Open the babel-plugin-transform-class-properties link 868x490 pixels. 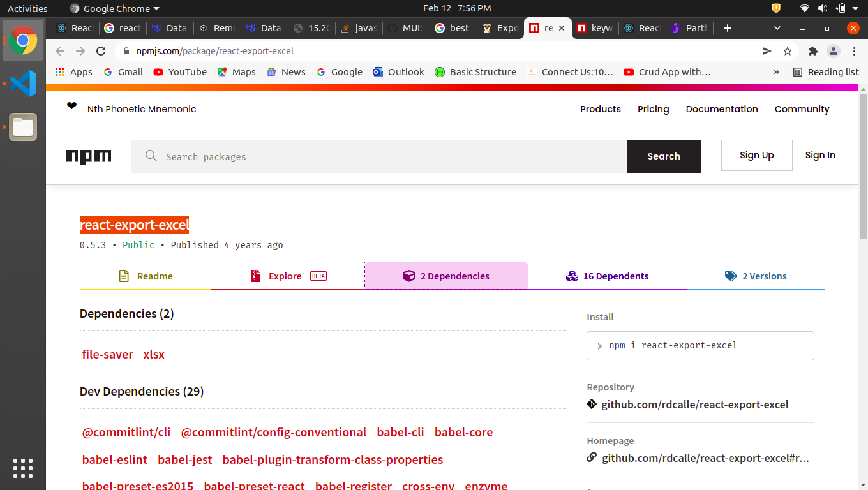pyautogui.click(x=333, y=460)
